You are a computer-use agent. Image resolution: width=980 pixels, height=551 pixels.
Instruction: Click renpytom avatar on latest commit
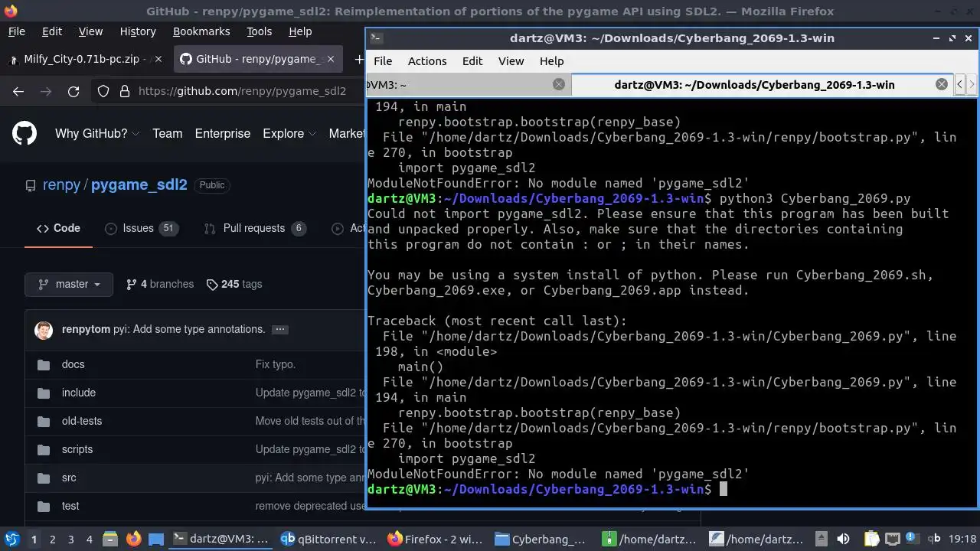[44, 330]
